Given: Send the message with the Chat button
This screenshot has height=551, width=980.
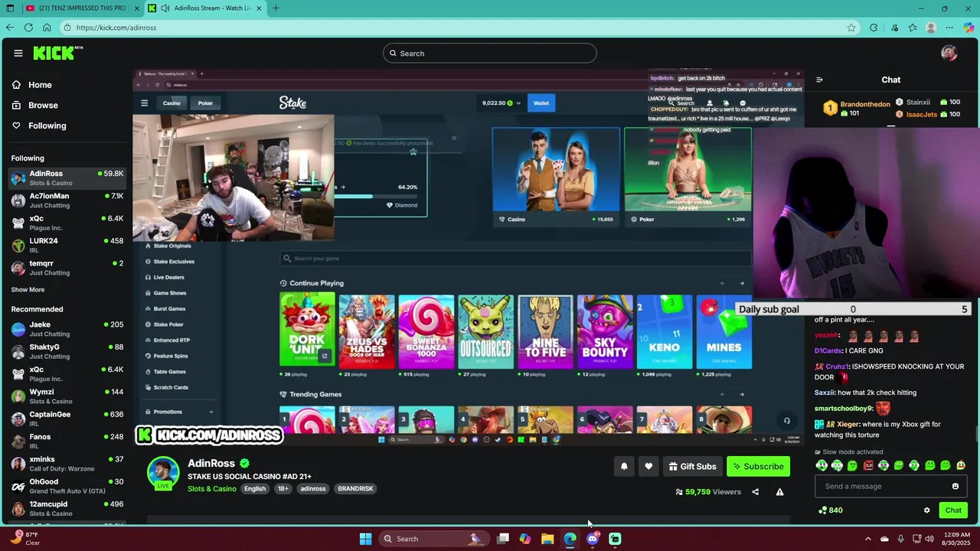Looking at the screenshot, I should [x=953, y=510].
